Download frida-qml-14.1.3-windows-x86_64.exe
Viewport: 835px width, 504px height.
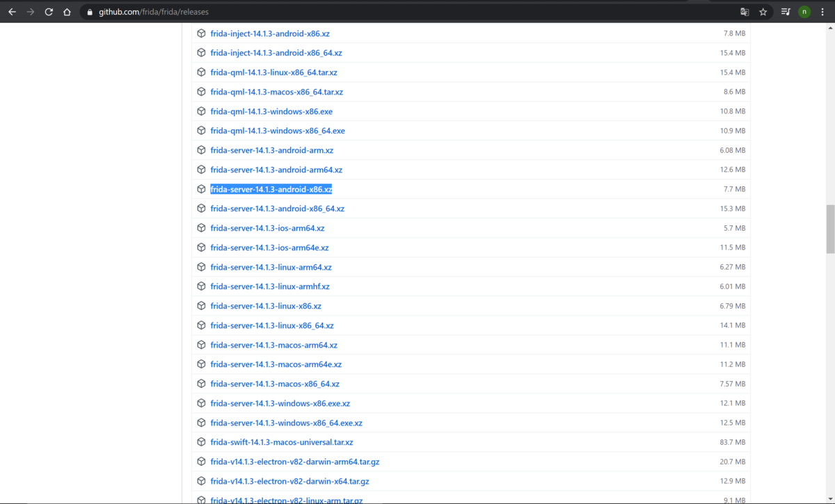tap(278, 131)
